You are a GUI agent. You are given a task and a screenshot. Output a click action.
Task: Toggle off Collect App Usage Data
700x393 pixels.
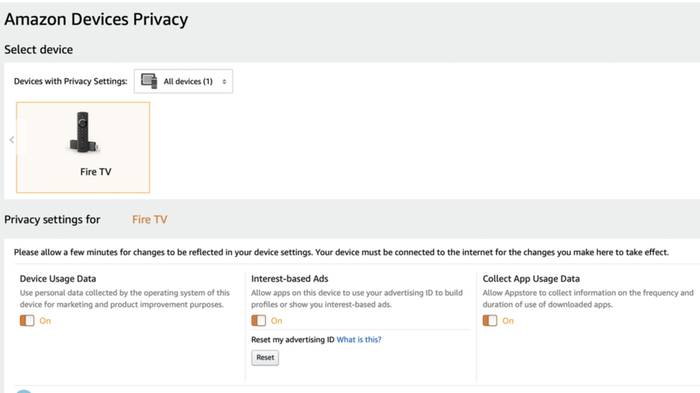(x=490, y=321)
